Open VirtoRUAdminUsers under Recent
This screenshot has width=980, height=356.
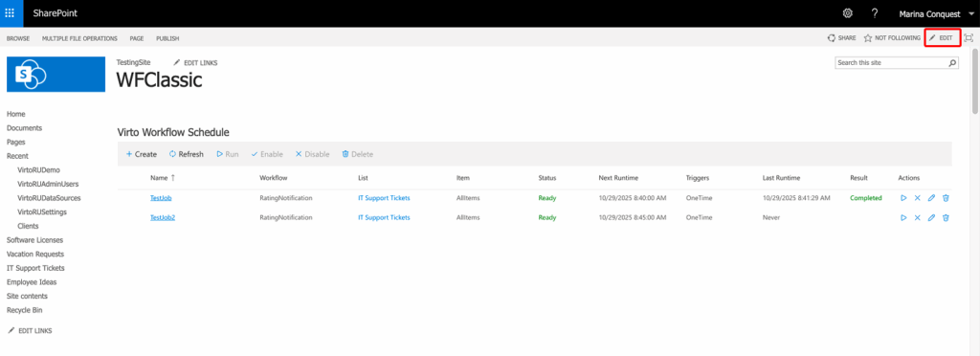[x=48, y=185]
